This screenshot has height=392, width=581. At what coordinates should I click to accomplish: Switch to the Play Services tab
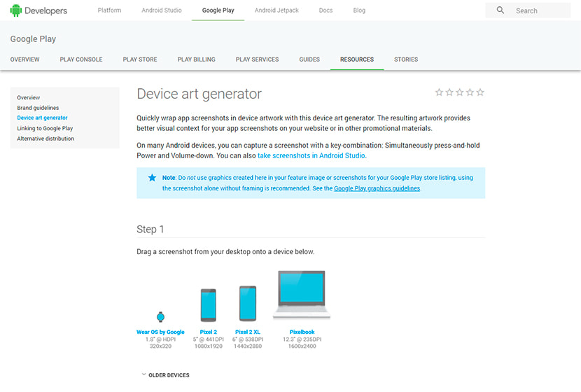click(x=257, y=59)
